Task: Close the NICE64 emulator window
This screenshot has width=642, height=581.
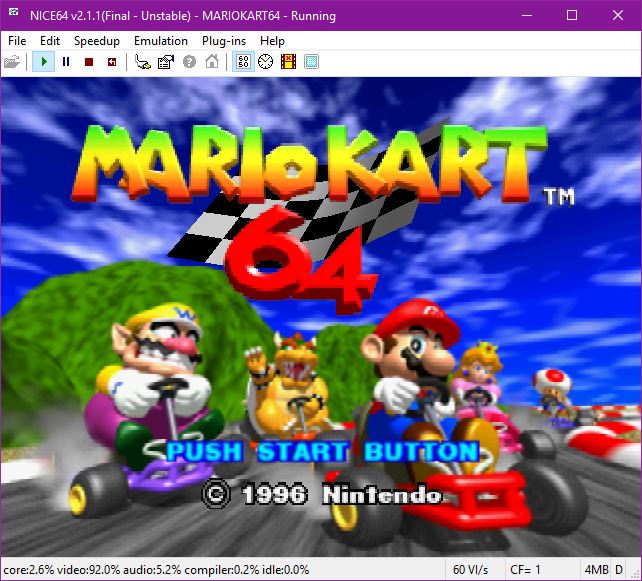Action: point(618,16)
